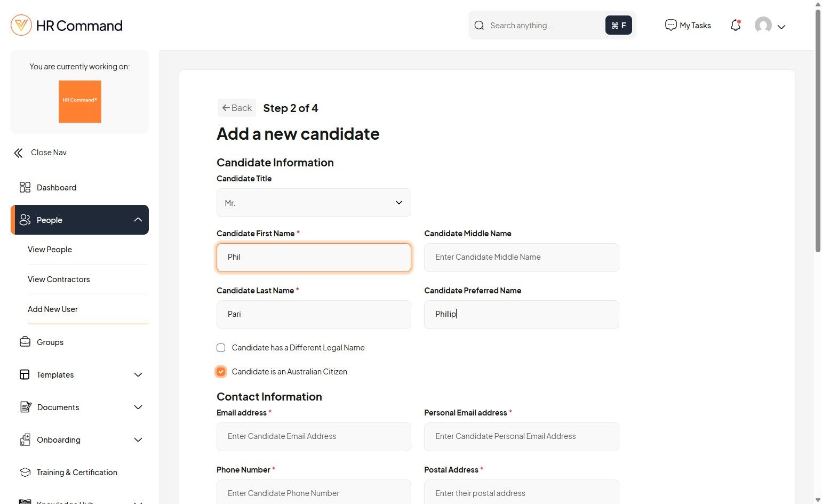Check Candidate has a Different Legal Name
The image size is (822, 504).
[x=221, y=348]
